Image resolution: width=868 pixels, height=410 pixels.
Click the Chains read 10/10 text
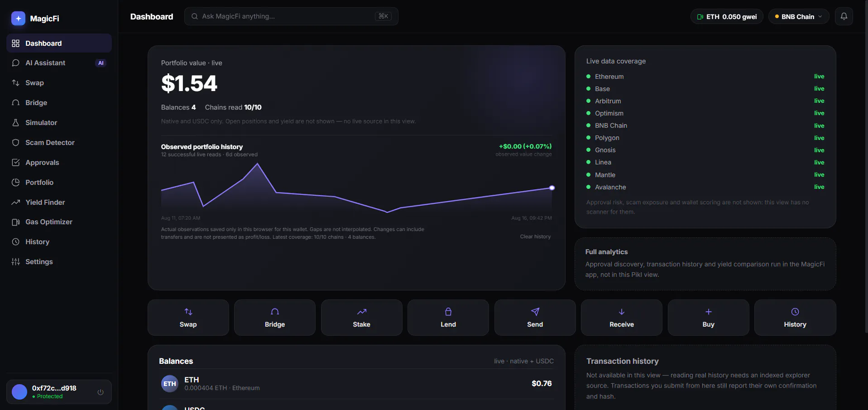tap(233, 107)
